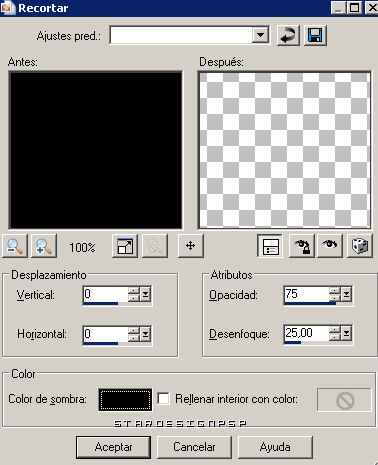The width and height of the screenshot is (378, 465).
Task: Open the Ajustes pred. dropdown list
Action: [260, 35]
